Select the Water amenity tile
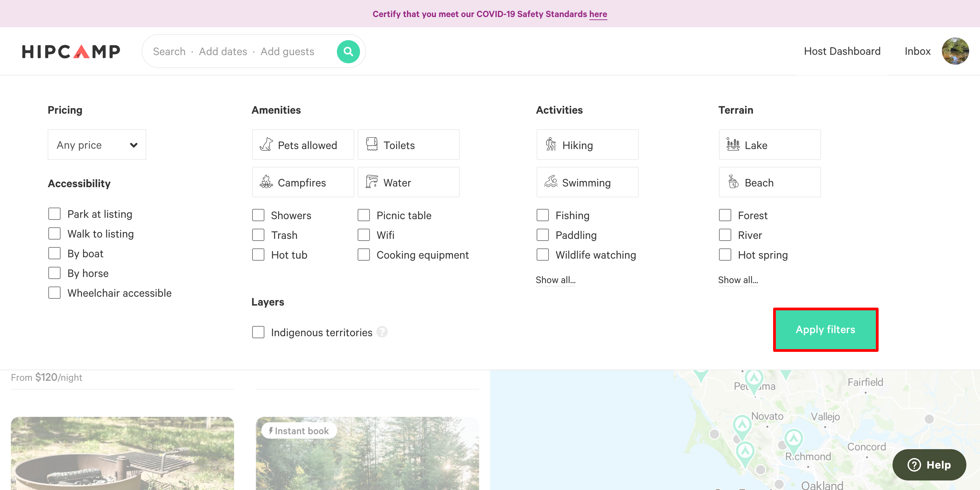Screen dimensions: 980x490 408,182
